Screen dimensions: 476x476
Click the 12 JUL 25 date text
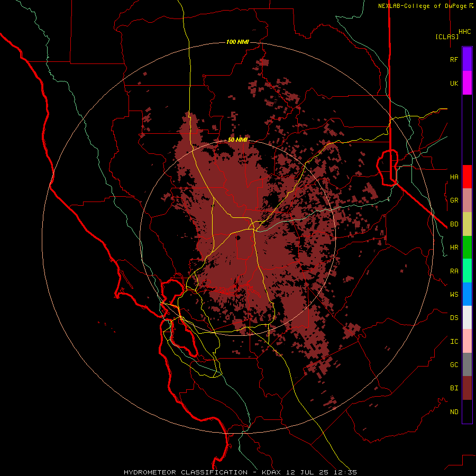[x=309, y=472]
